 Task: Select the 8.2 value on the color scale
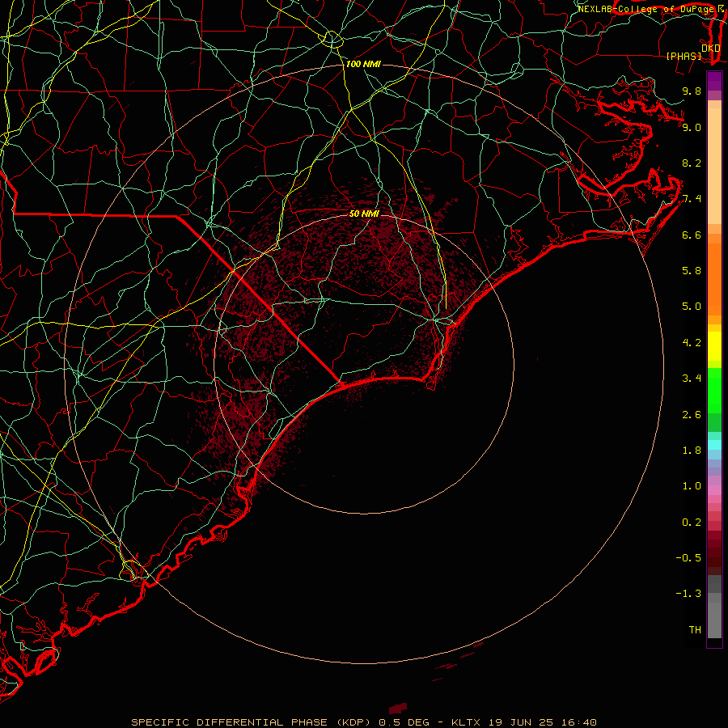[692, 163]
